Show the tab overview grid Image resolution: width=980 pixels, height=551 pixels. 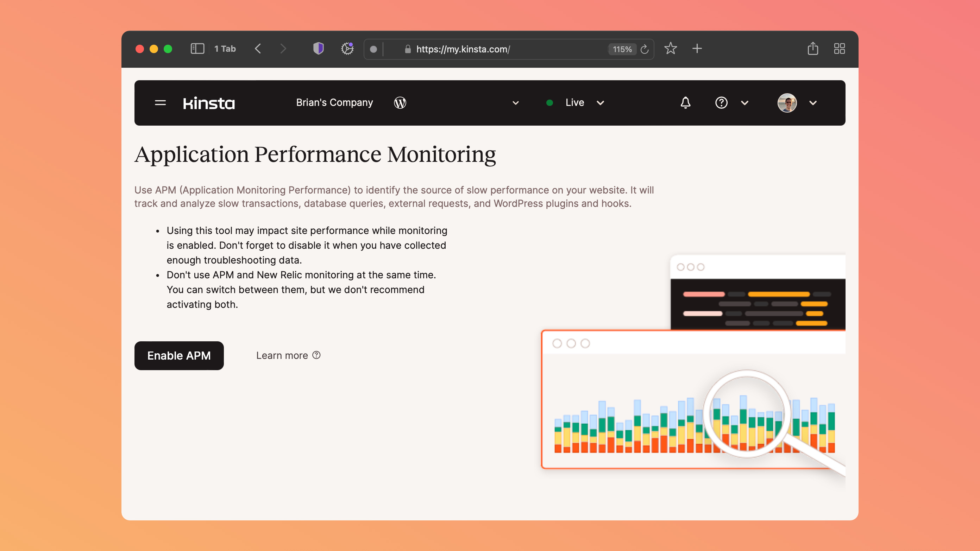click(x=839, y=49)
